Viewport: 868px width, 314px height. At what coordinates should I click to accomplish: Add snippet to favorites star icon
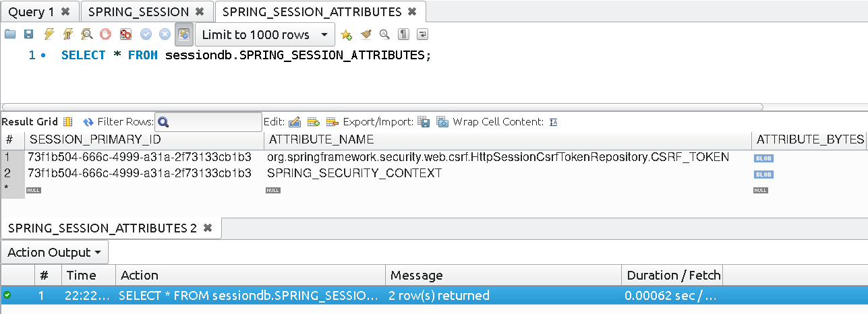(346, 34)
